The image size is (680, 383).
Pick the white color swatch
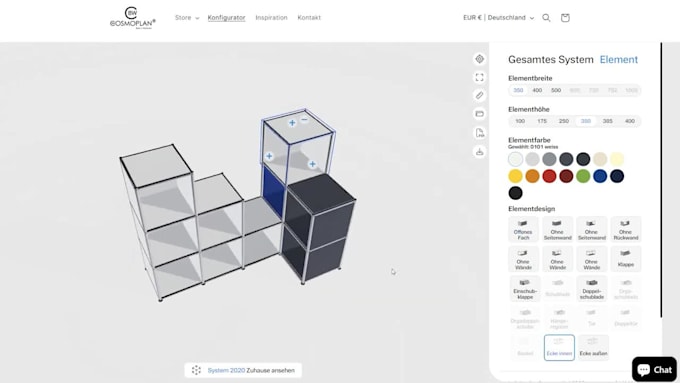pos(516,159)
